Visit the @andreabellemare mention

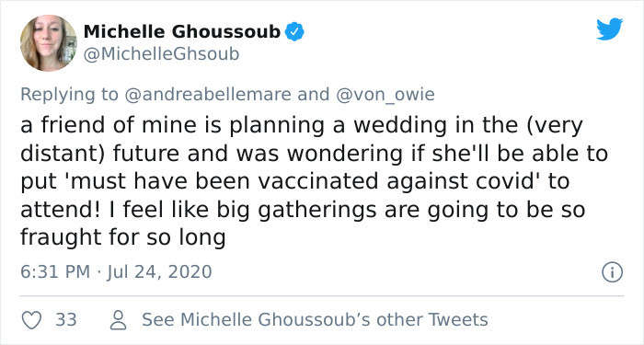pyautogui.click(x=207, y=95)
